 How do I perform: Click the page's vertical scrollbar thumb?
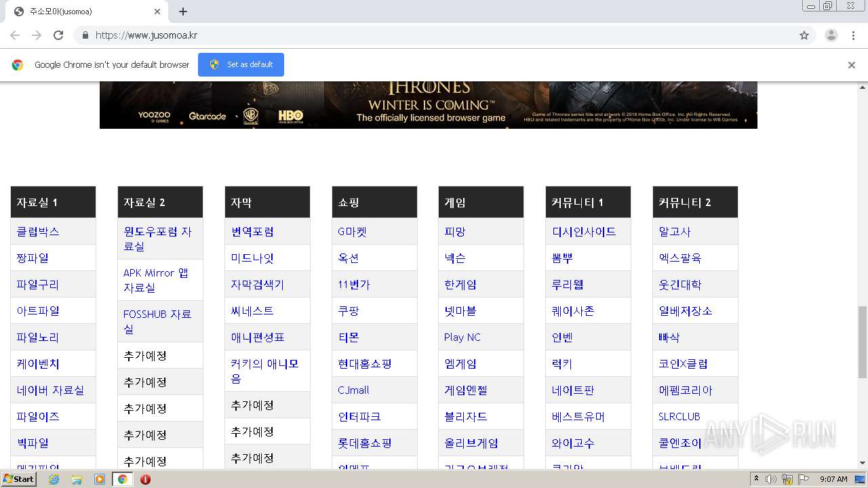pyautogui.click(x=863, y=342)
